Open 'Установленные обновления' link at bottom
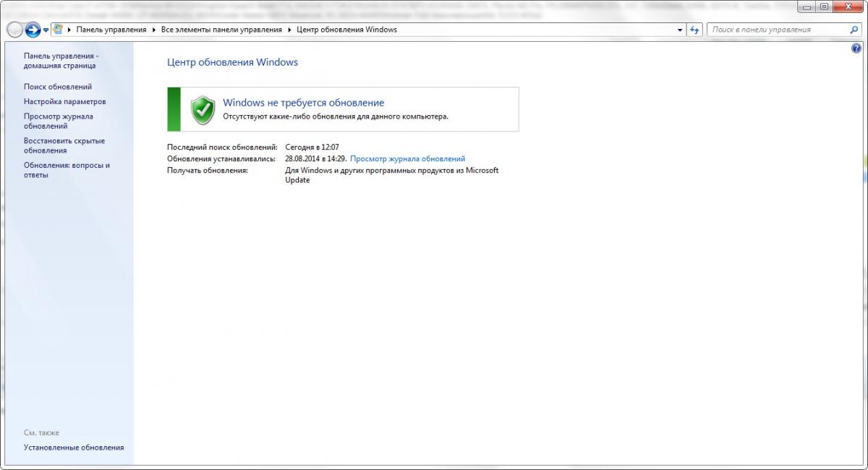 (74, 448)
